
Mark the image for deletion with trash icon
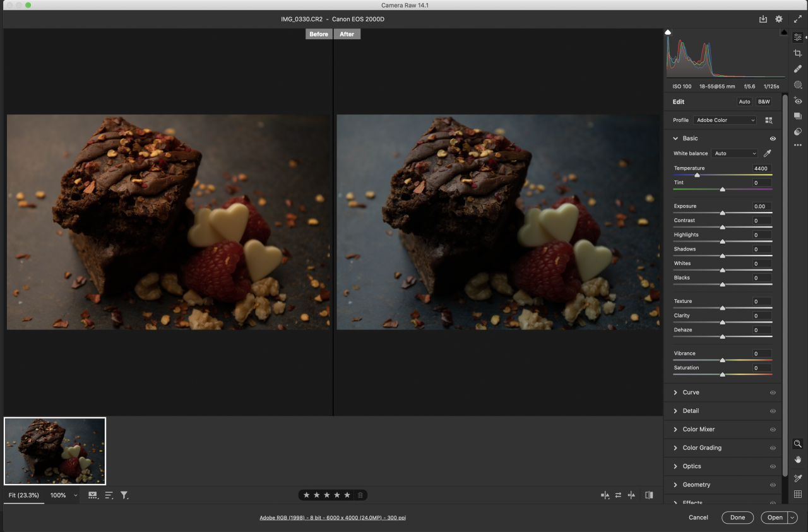[360, 495]
